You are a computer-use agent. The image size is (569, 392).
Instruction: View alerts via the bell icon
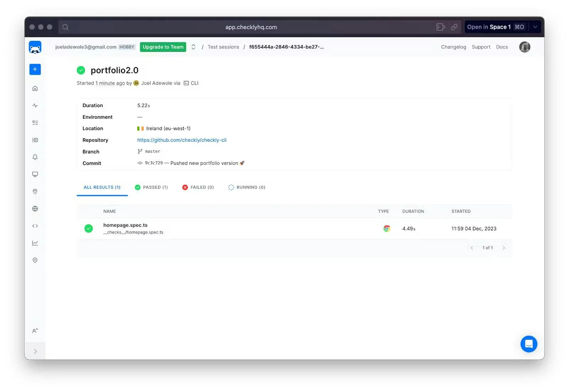pyautogui.click(x=35, y=157)
